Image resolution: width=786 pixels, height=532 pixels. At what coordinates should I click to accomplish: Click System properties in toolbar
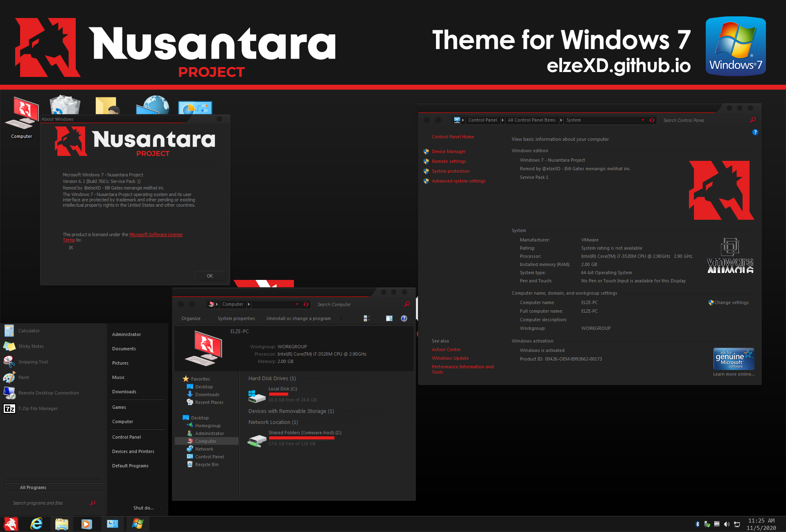(x=236, y=318)
